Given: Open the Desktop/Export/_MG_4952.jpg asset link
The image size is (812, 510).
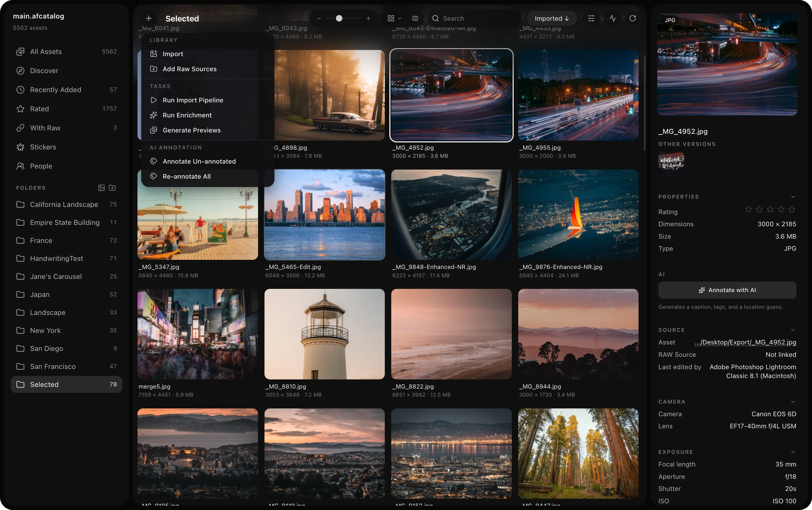Looking at the screenshot, I should (745, 342).
